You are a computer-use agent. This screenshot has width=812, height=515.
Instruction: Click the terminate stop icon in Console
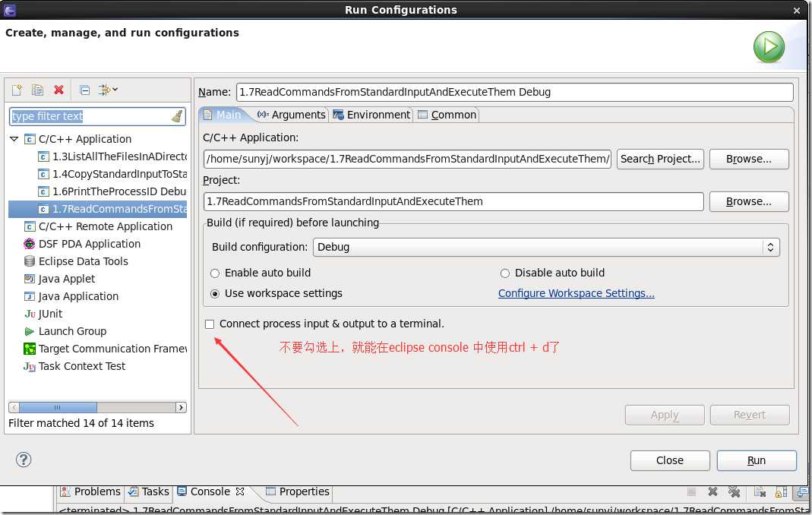[x=691, y=491]
